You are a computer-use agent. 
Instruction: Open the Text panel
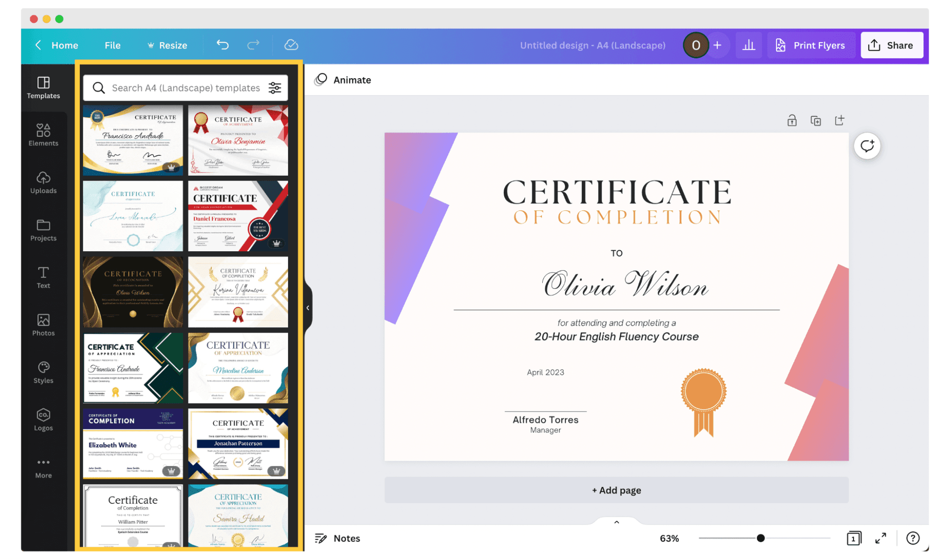44,277
